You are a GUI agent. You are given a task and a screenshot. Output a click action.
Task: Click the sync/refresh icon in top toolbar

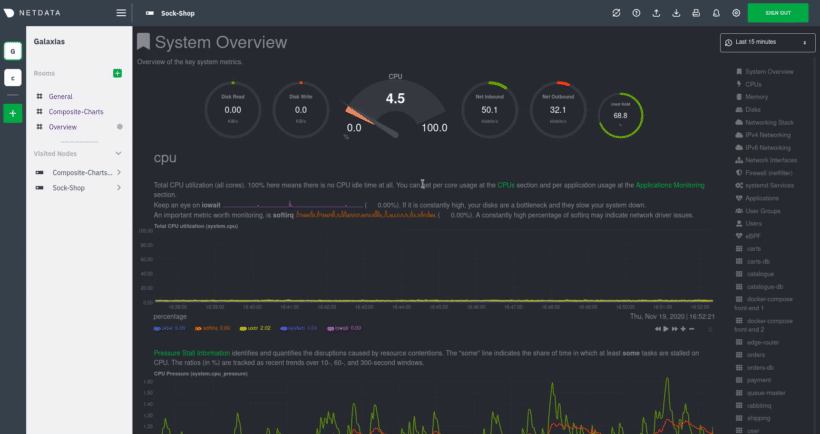click(x=616, y=13)
